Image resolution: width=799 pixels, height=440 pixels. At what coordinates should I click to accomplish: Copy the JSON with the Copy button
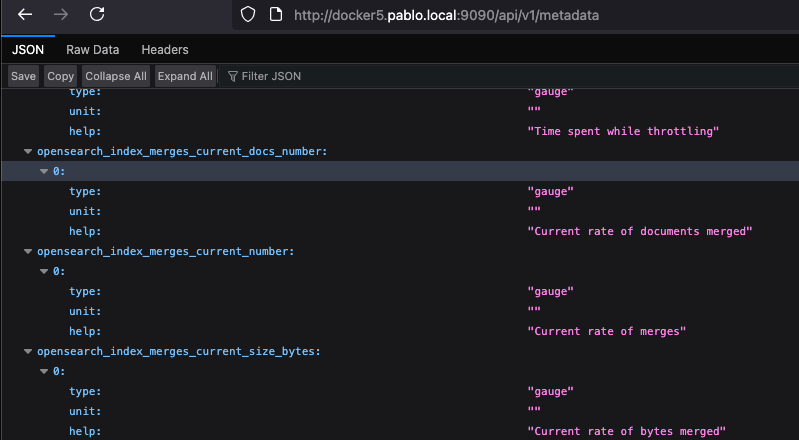pyautogui.click(x=61, y=76)
